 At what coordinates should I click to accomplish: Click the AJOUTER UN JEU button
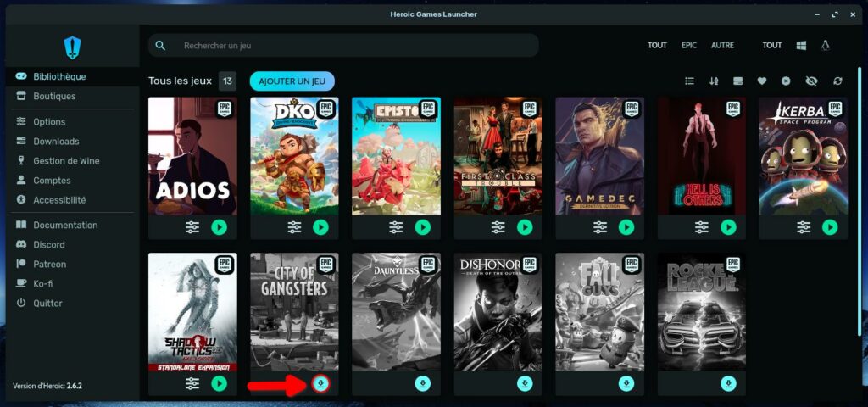292,81
